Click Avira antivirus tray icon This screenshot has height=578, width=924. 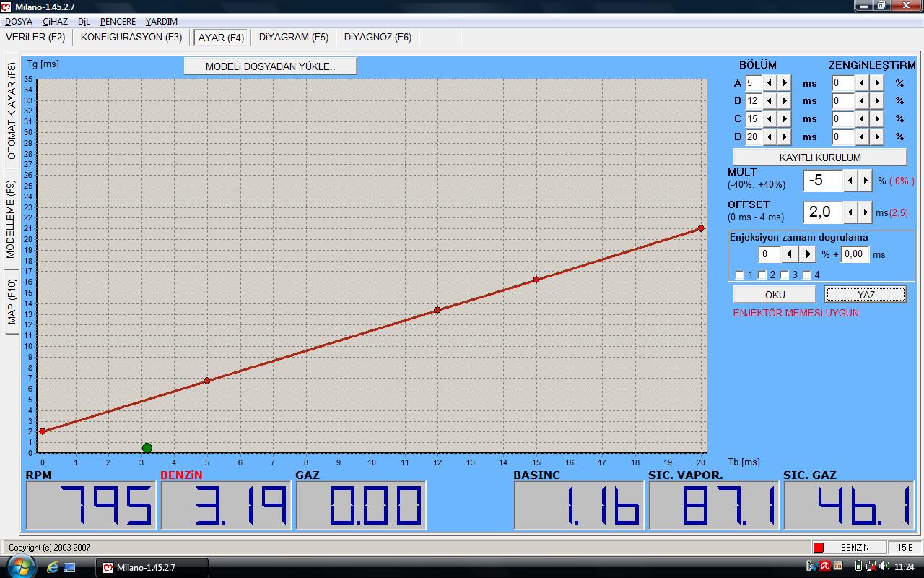point(824,566)
